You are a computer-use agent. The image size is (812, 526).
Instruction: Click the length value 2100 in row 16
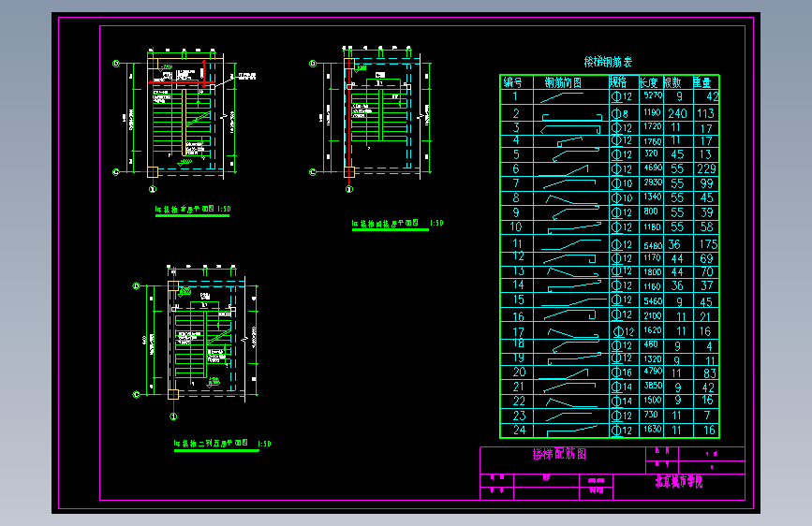(x=653, y=315)
